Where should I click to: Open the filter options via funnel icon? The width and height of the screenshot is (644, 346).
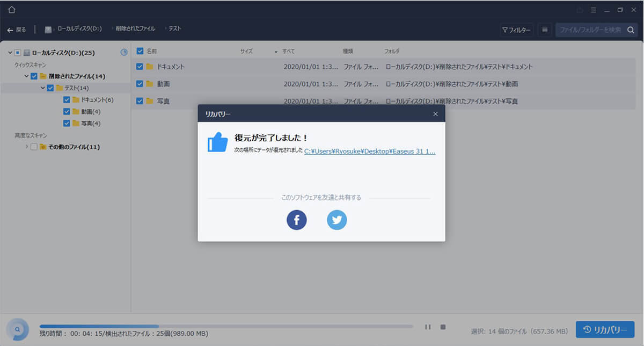(x=516, y=30)
